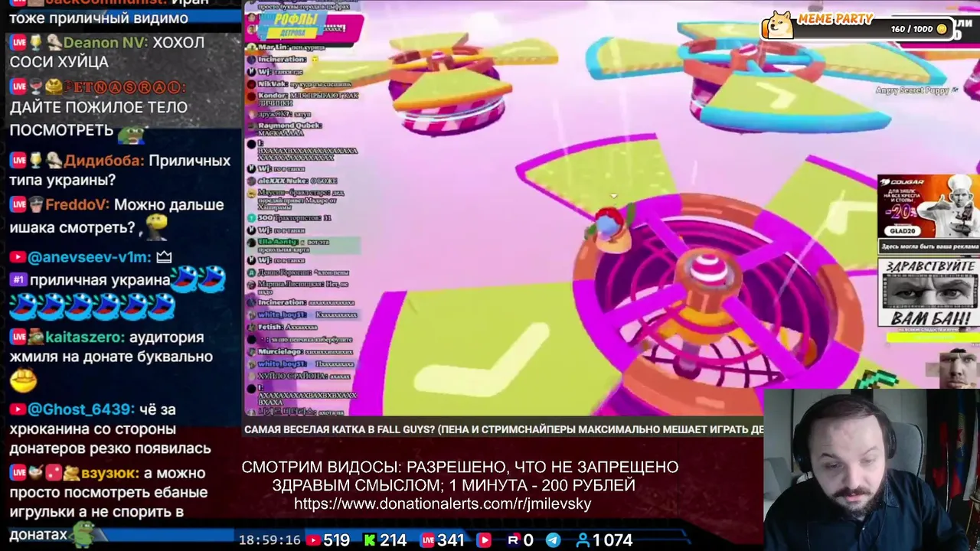Click the green Kick icon beside 214

pyautogui.click(x=370, y=540)
